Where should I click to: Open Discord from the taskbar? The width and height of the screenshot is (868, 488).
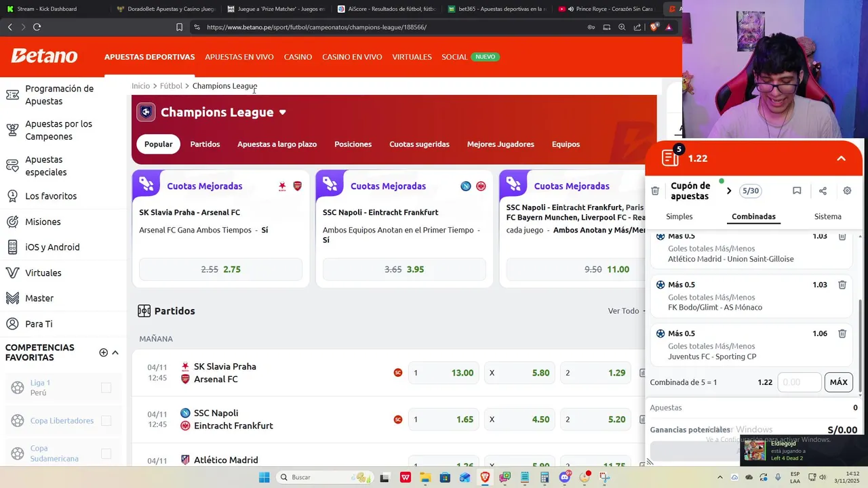pyautogui.click(x=565, y=477)
